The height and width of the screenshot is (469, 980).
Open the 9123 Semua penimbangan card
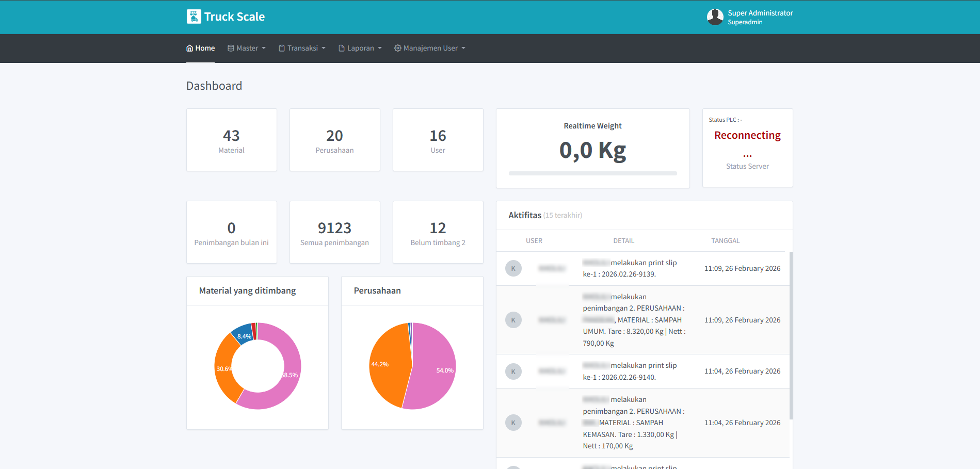[x=335, y=232]
